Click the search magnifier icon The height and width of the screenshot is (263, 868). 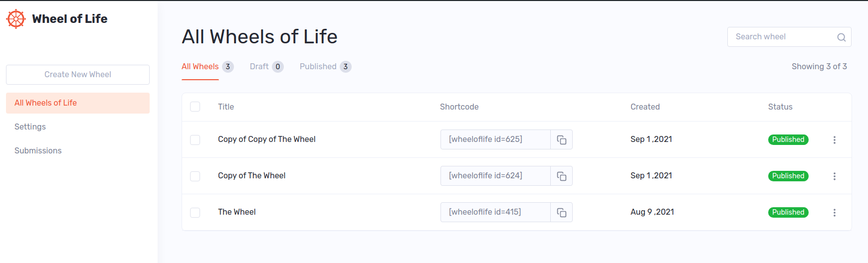841,37
